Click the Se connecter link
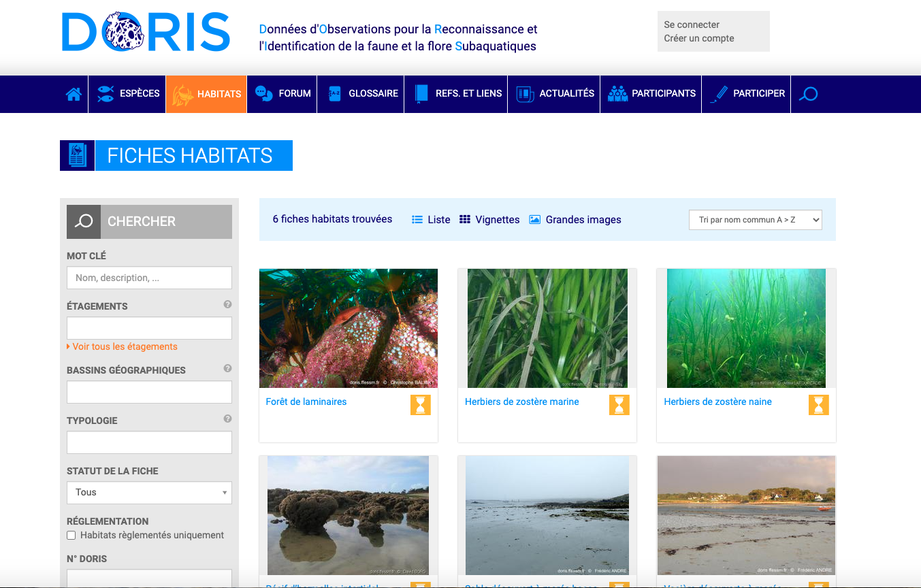Viewport: 921px width, 588px height. pyautogui.click(x=692, y=24)
